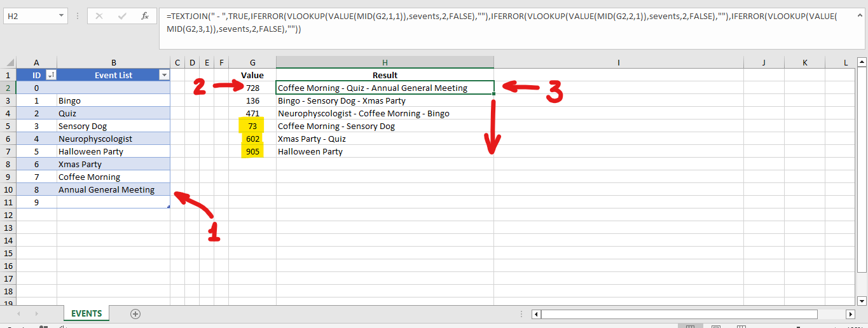Select result cell 'Halloween Party' in column H
The height and width of the screenshot is (328, 868).
(385, 151)
